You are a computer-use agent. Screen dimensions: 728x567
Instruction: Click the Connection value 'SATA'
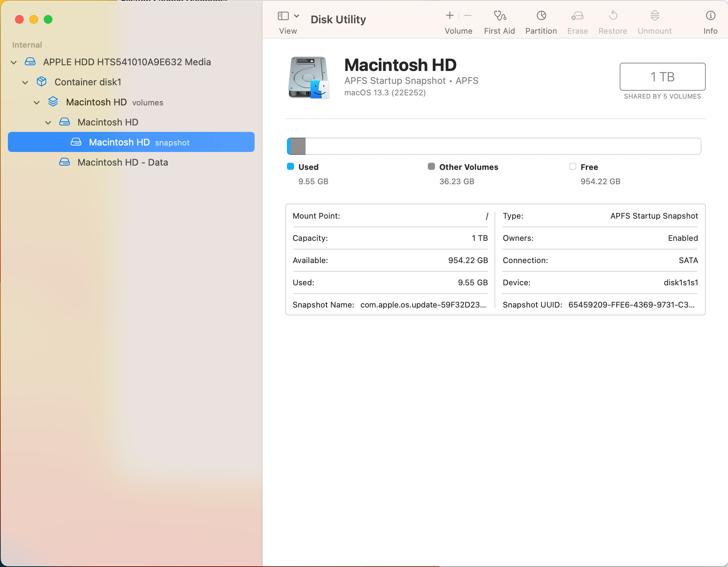pyautogui.click(x=688, y=261)
